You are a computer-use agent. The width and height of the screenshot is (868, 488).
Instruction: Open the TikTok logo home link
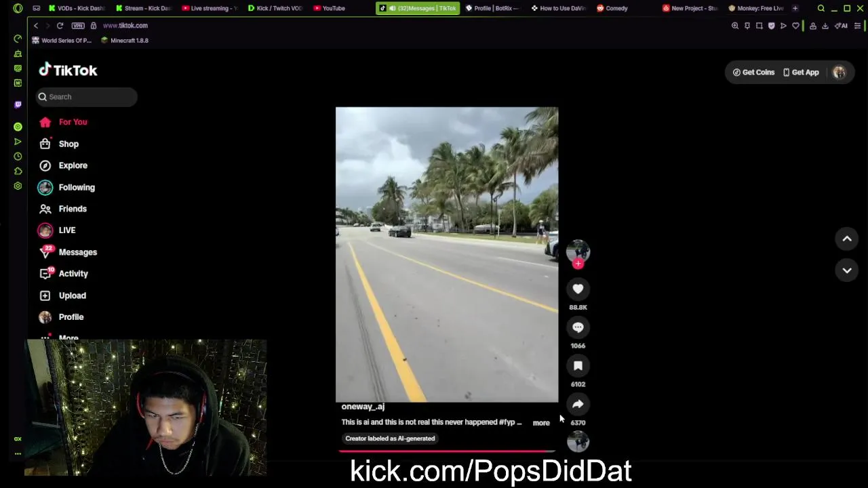coord(68,70)
